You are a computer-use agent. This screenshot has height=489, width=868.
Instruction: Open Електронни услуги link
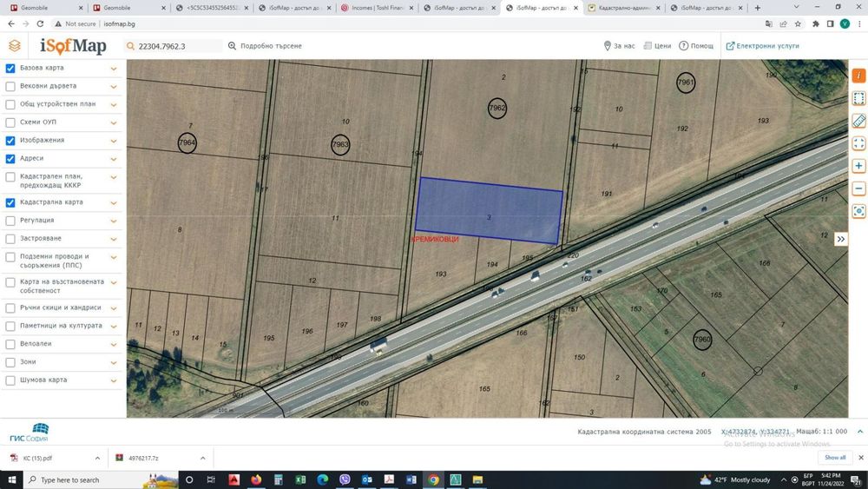coord(762,46)
